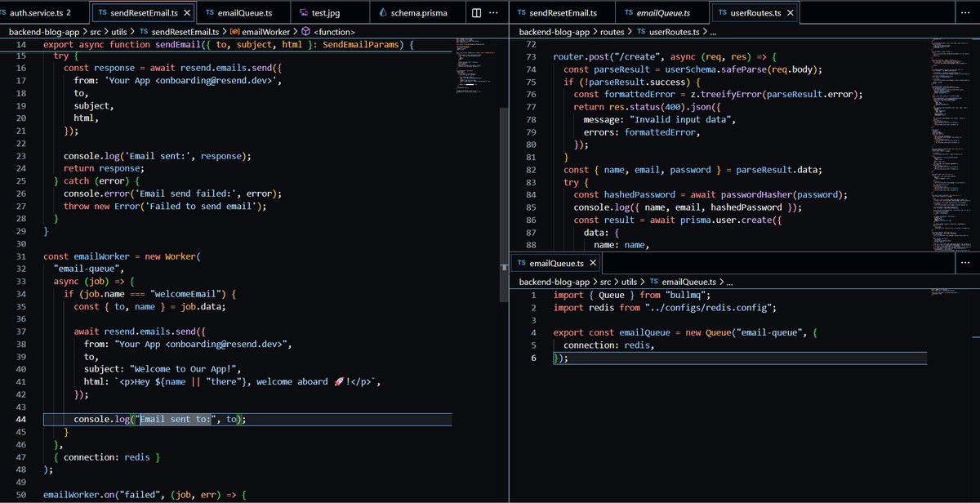
Task: Click the selected "Email sent to:" string
Action: [x=176, y=419]
